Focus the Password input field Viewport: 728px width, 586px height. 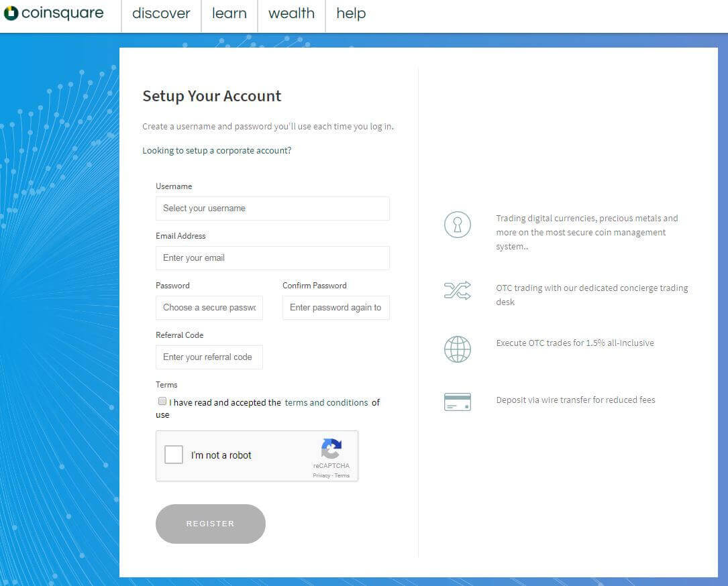coord(209,308)
